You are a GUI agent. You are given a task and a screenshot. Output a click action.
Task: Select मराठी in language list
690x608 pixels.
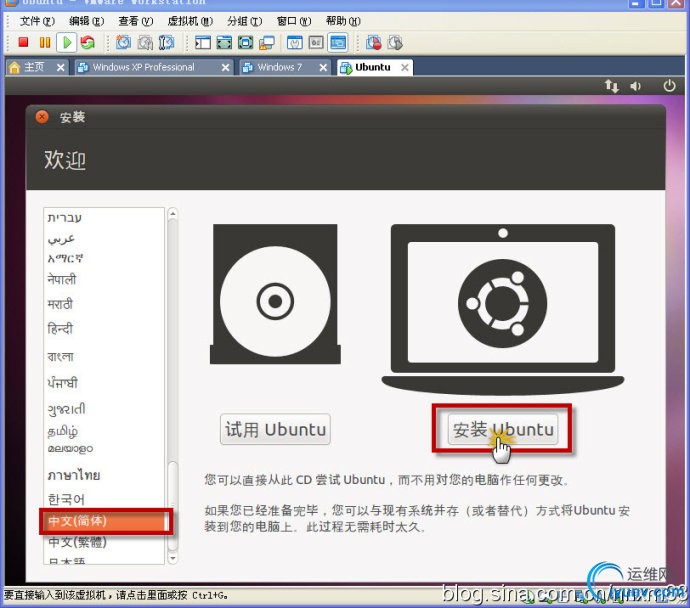(104, 304)
